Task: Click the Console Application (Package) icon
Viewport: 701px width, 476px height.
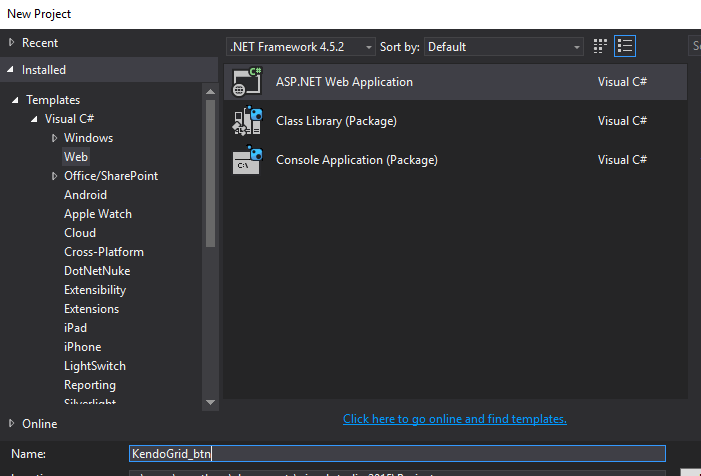Action: 247,160
